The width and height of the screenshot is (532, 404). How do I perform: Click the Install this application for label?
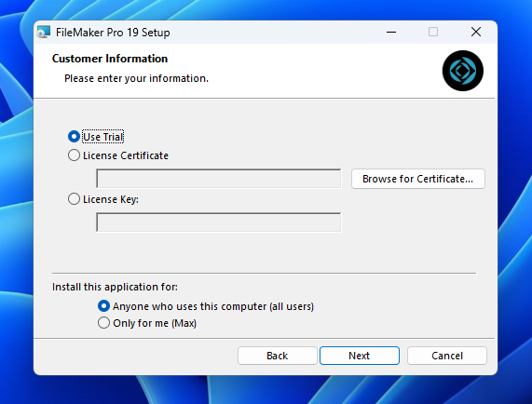[x=115, y=287]
